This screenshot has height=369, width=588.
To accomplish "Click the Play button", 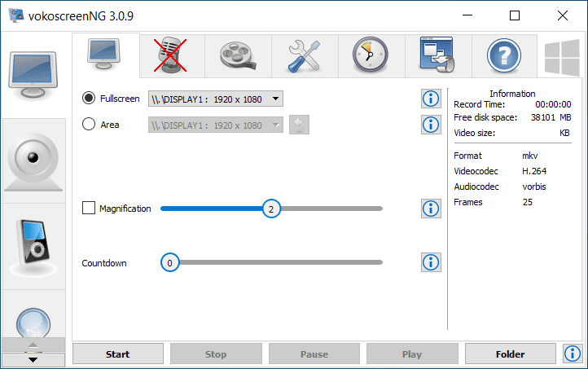I will pos(412,354).
